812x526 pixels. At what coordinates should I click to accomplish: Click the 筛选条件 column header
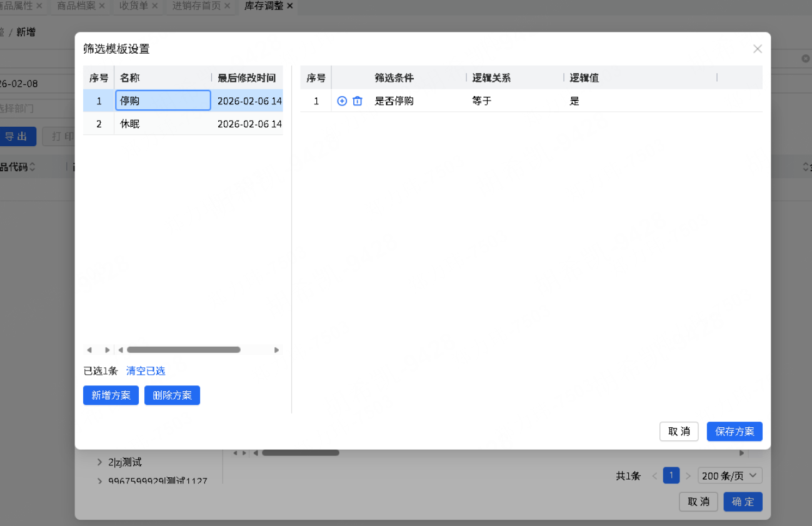pos(394,78)
